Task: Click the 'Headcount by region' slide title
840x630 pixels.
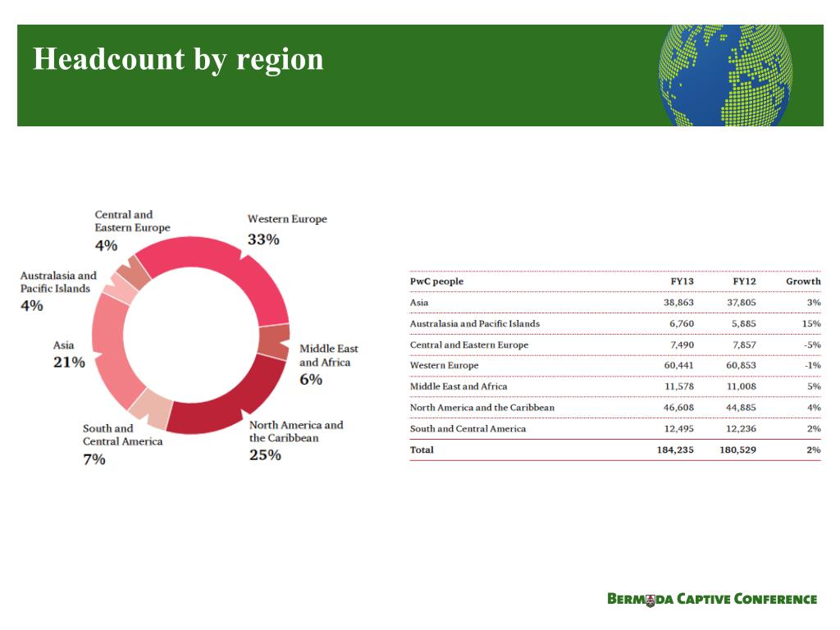Action: pyautogui.click(x=178, y=59)
